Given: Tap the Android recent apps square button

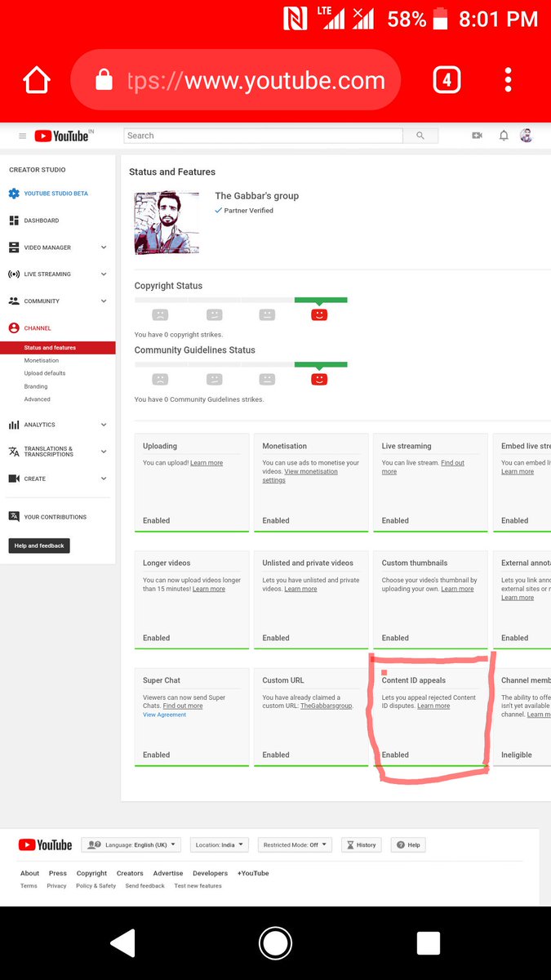Looking at the screenshot, I should pos(429,943).
